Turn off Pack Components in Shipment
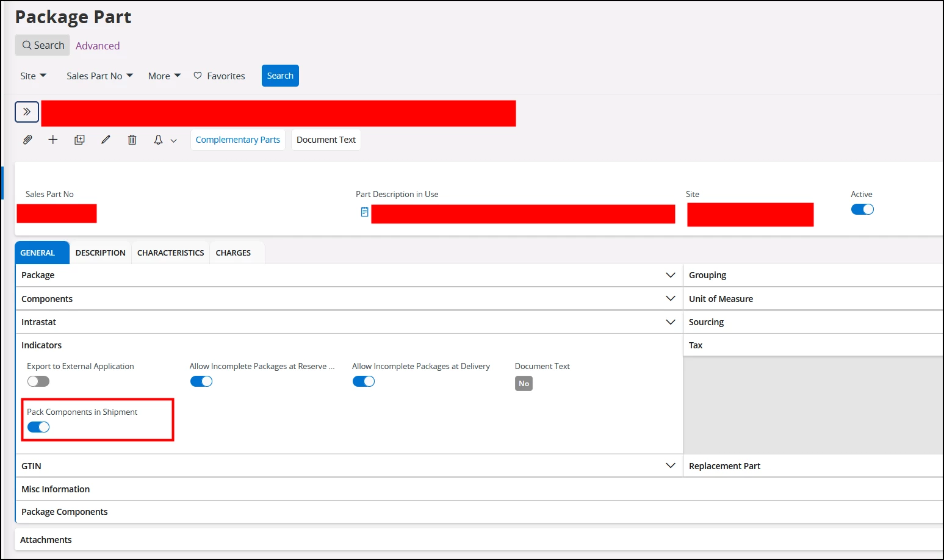944x560 pixels. pyautogui.click(x=38, y=427)
